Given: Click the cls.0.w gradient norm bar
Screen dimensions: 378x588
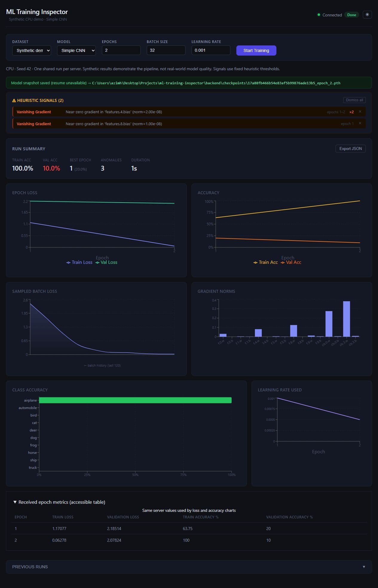Looking at the screenshot, I should (329, 324).
